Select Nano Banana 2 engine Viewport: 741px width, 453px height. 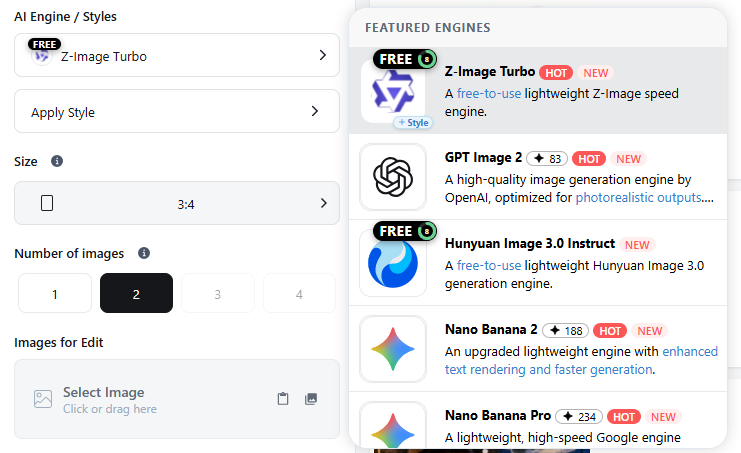[538, 349]
